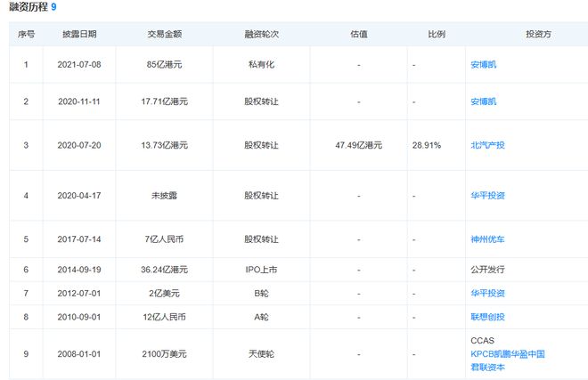This screenshot has height=380, width=588.
Task: Click the 85亿港元 amount cell
Action: click(164, 64)
